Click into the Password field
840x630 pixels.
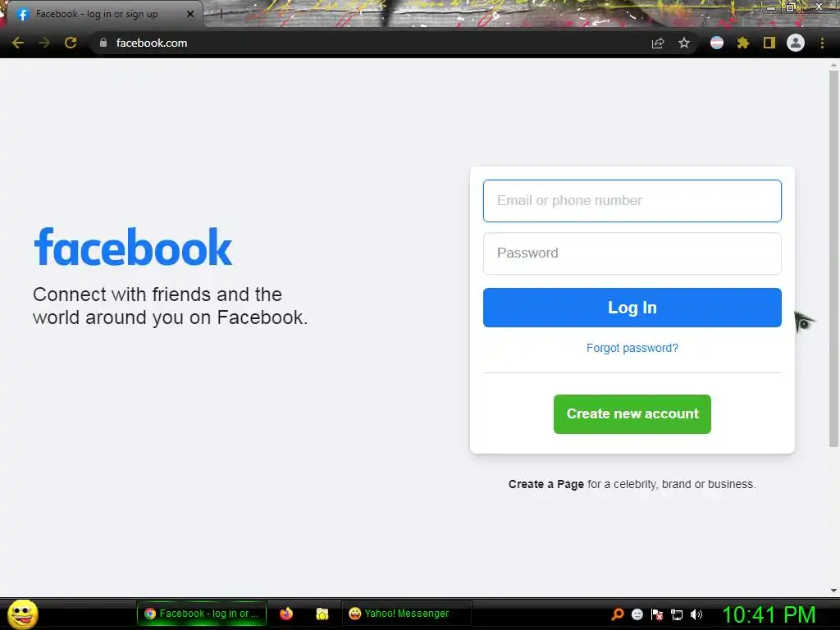coord(632,253)
